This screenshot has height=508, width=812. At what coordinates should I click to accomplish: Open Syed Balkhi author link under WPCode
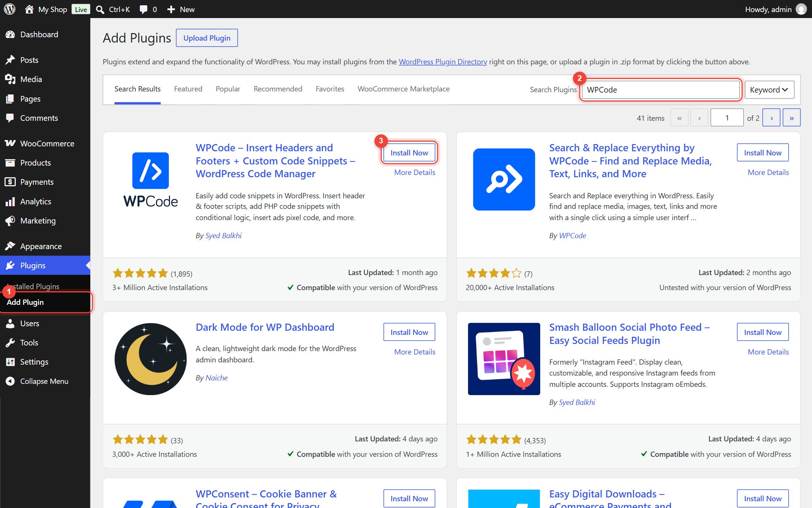(x=223, y=236)
